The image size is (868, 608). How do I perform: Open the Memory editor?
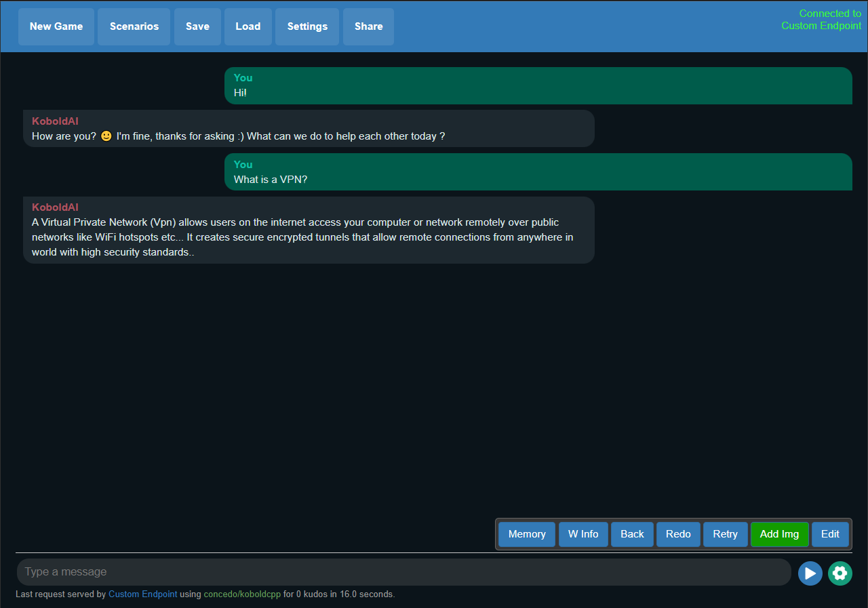527,534
